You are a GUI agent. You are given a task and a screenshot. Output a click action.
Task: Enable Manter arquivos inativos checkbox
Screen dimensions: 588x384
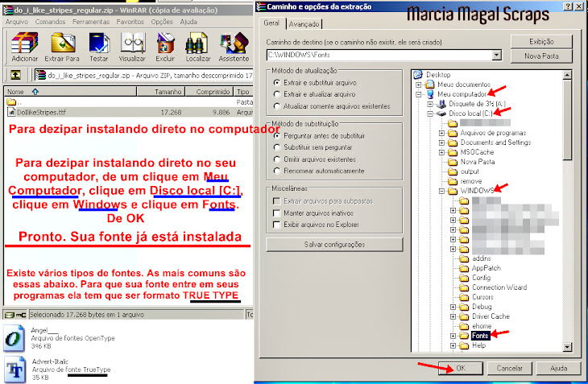[277, 213]
